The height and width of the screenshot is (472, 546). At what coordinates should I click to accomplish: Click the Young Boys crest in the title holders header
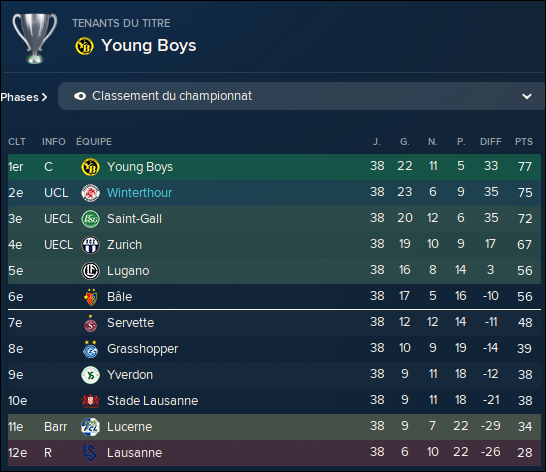tap(84, 46)
